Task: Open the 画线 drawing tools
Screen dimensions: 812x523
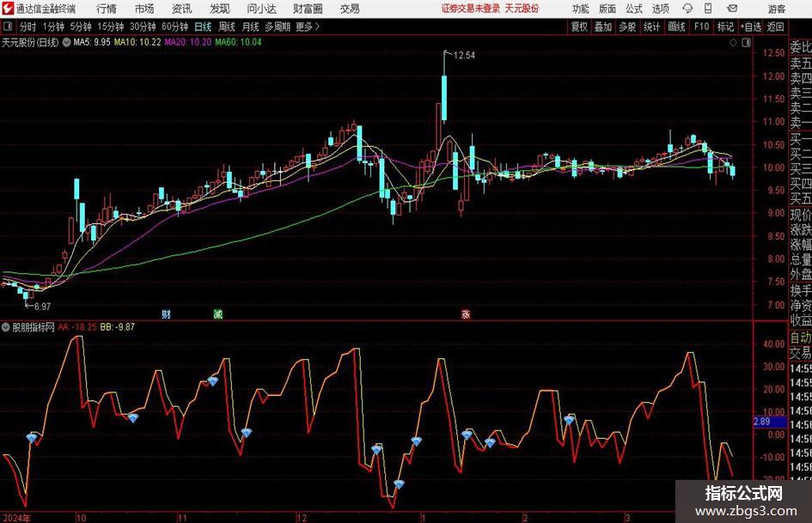Action: pyautogui.click(x=676, y=27)
